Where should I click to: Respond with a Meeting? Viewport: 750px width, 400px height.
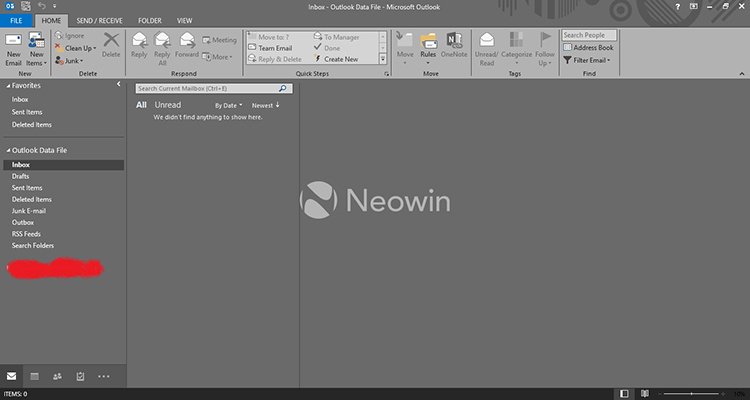[220, 40]
